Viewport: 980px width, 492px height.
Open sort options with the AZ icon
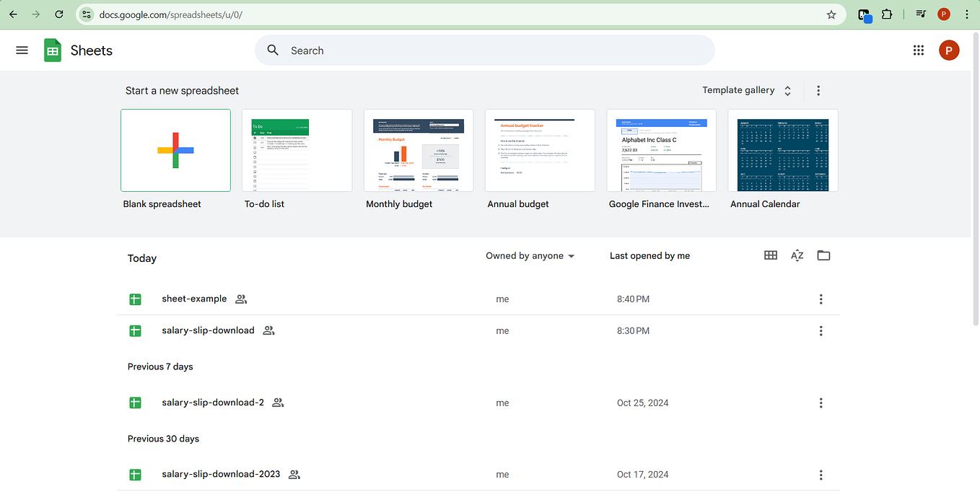797,255
